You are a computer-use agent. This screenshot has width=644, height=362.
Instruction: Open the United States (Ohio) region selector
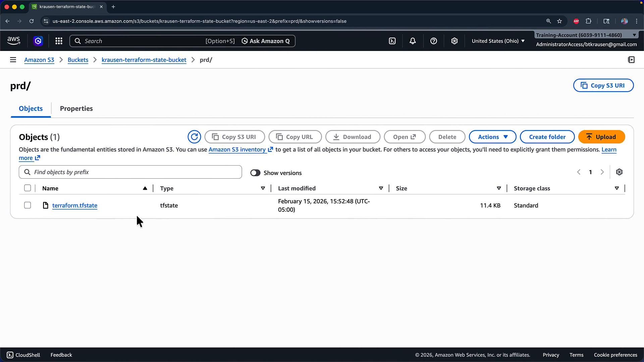pos(498,41)
